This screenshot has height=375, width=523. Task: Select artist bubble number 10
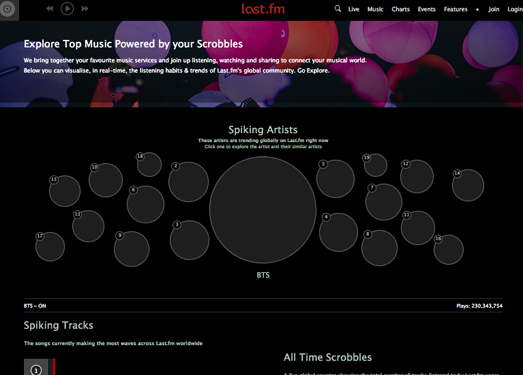(105, 180)
